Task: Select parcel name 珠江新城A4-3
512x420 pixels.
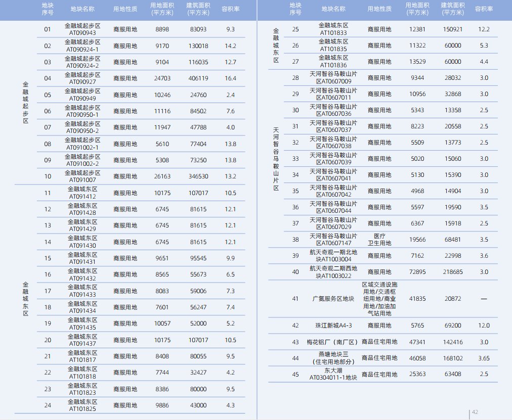Action: (x=333, y=325)
